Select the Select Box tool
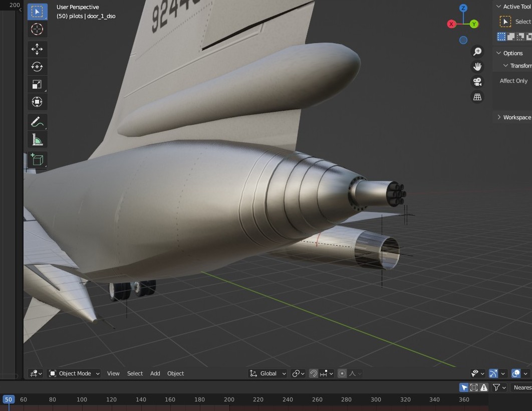The width and height of the screenshot is (532, 411). 37,12
